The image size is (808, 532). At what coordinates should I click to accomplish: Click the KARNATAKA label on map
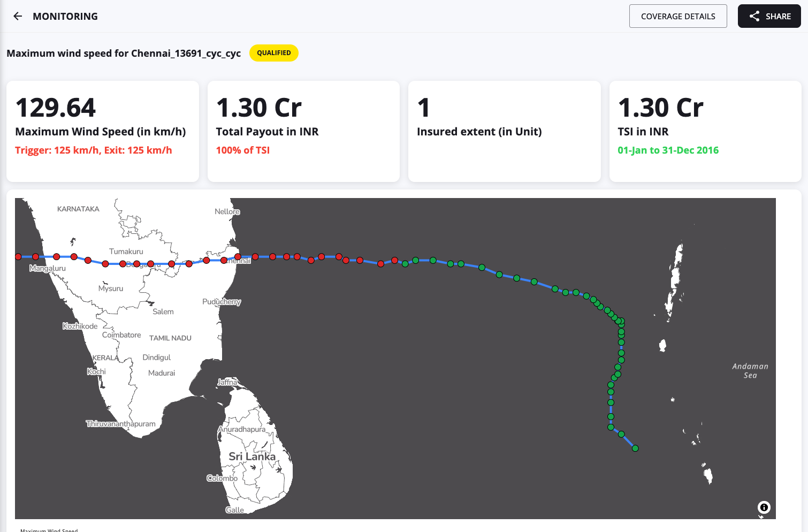click(78, 209)
